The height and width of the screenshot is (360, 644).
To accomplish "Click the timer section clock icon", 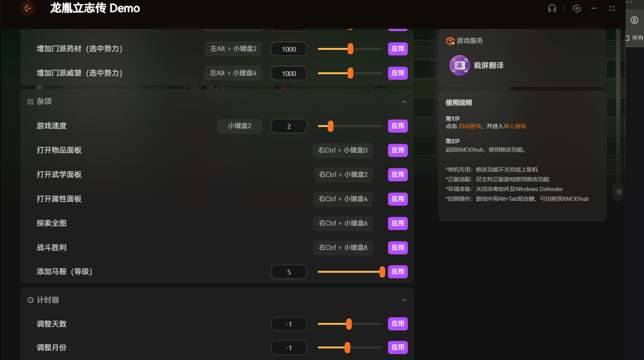I will (x=30, y=300).
